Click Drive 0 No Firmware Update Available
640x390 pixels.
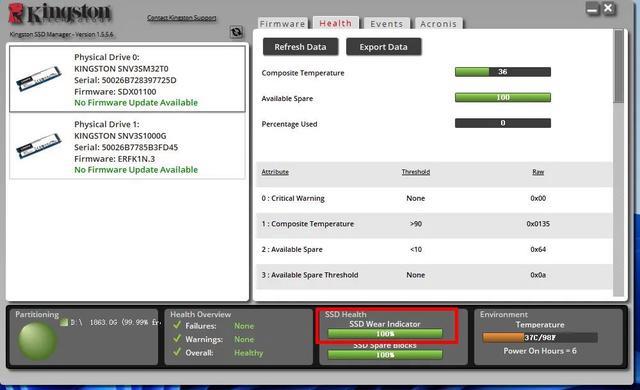click(136, 103)
